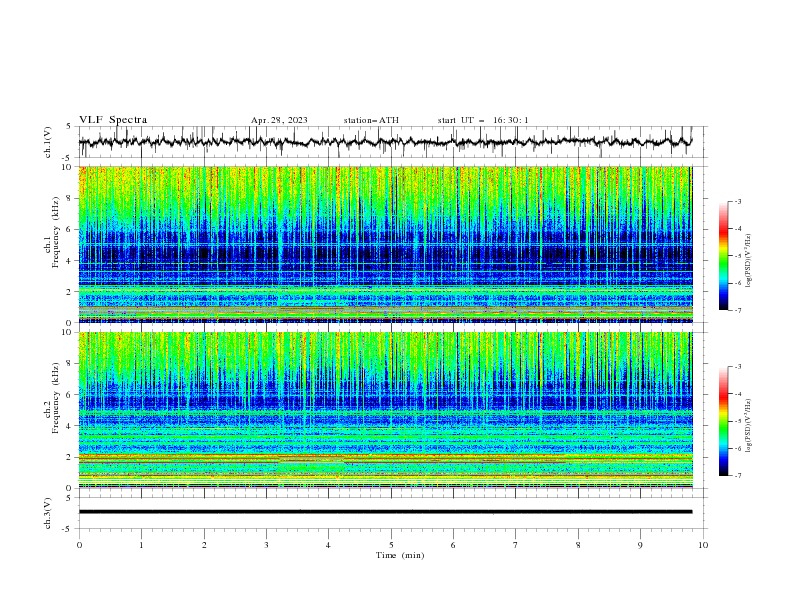Click the '-5' tick on ch.3(V) axis
The width and height of the screenshot is (792, 612).
click(x=66, y=529)
